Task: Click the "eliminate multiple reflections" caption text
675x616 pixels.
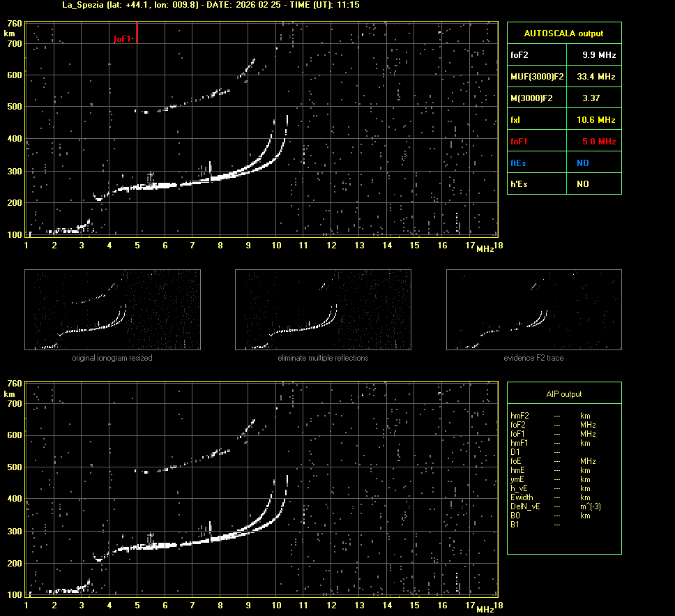Action: 323,358
